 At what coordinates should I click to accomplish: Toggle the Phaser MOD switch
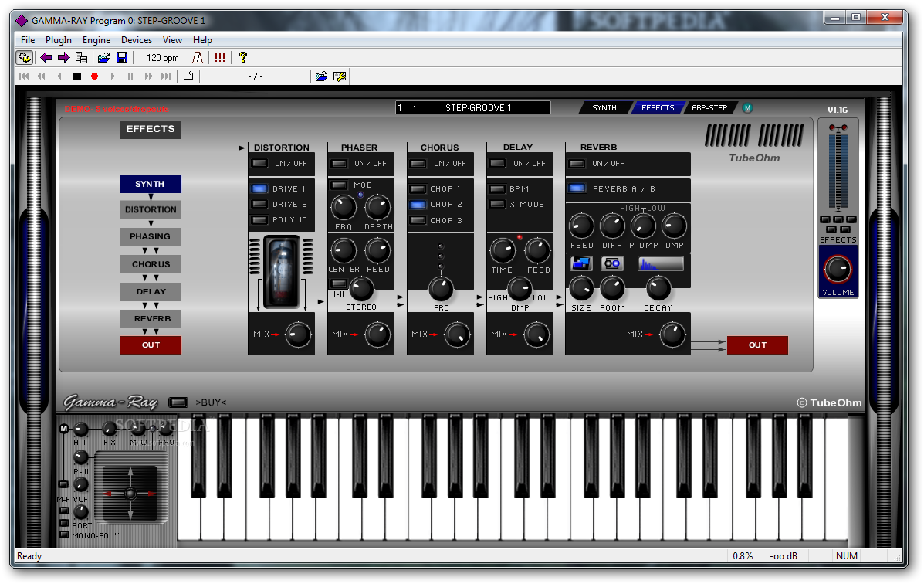coord(339,185)
